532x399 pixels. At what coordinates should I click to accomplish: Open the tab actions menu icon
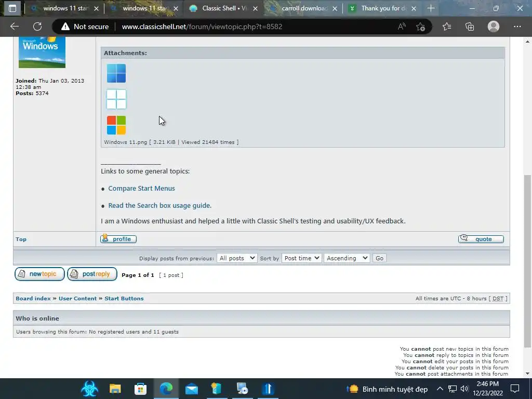point(12,8)
